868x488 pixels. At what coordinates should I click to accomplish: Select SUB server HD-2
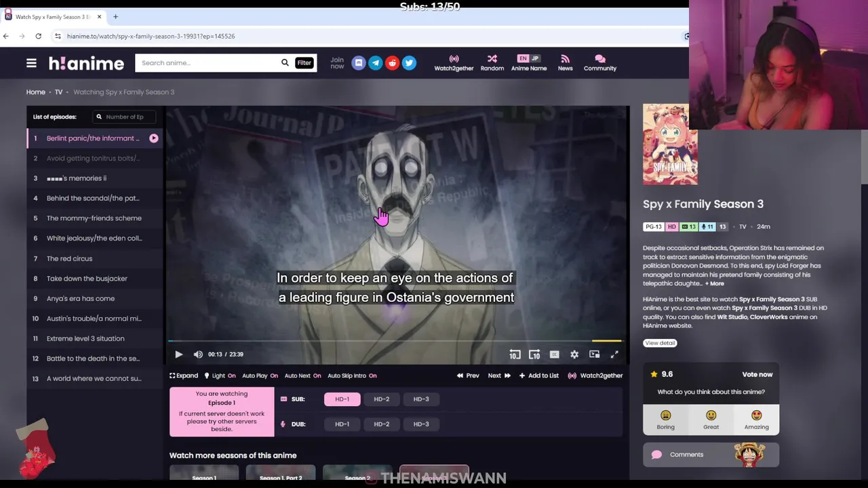tap(382, 399)
